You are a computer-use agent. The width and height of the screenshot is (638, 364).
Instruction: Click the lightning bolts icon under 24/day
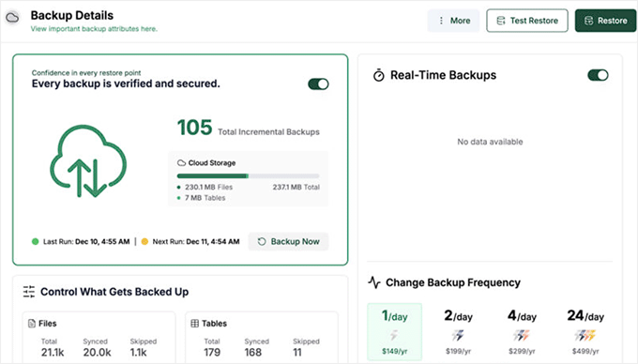585,336
